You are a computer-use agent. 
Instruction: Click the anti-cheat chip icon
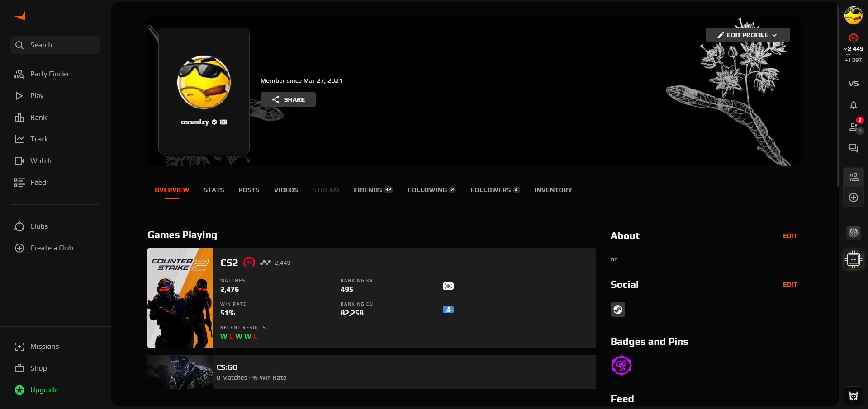[853, 259]
